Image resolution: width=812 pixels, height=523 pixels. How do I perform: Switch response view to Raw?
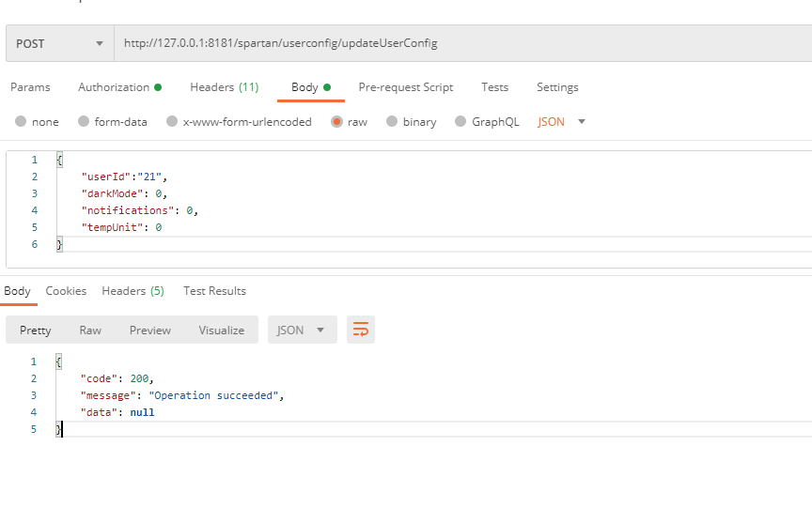pos(90,330)
